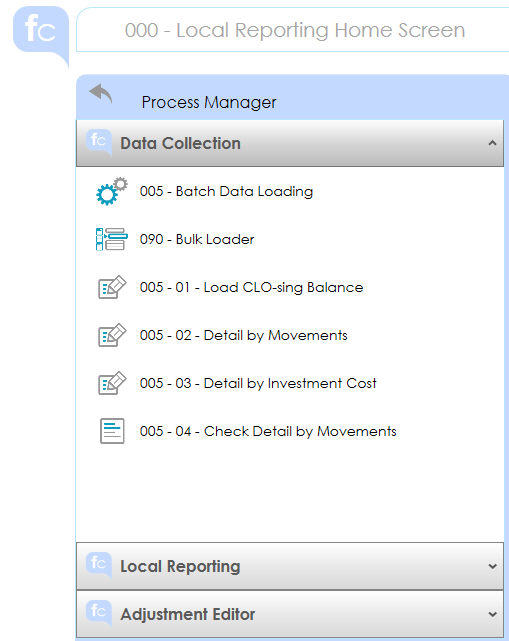509x641 pixels.
Task: Expand the Adjustment Editor section chevron
Action: 492,614
